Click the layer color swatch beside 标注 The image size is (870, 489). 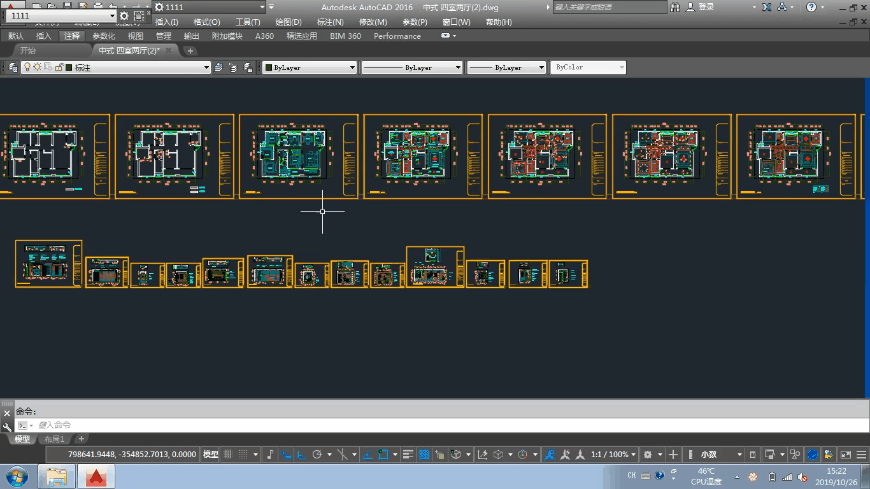[x=69, y=67]
